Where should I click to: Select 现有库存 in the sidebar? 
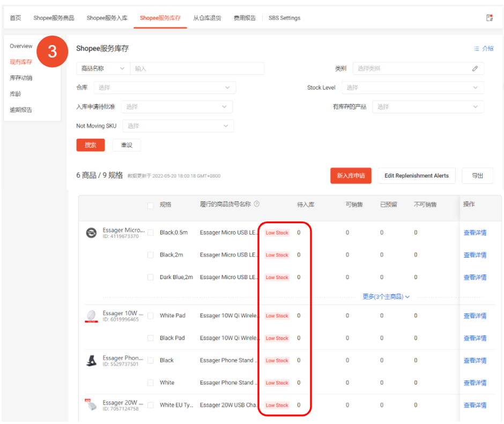coord(21,62)
